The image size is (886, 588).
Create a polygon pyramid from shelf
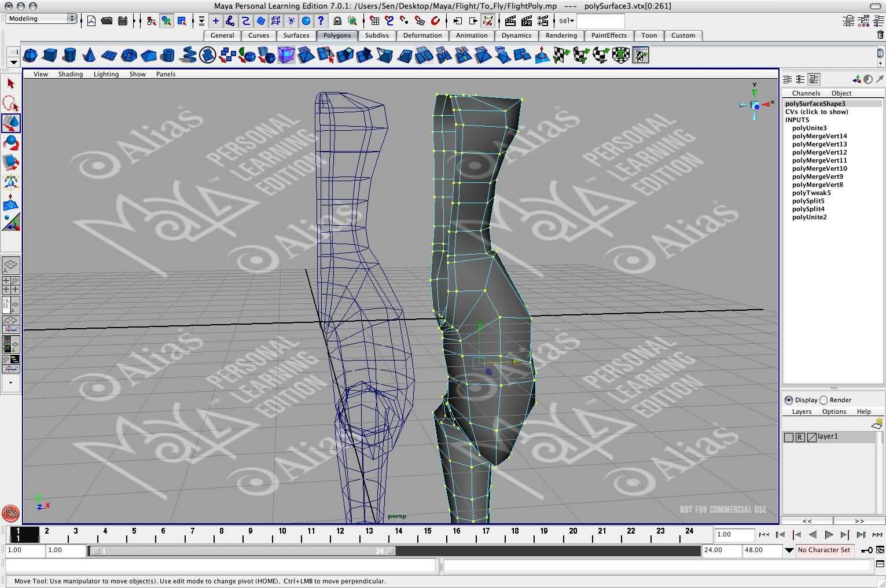(148, 56)
